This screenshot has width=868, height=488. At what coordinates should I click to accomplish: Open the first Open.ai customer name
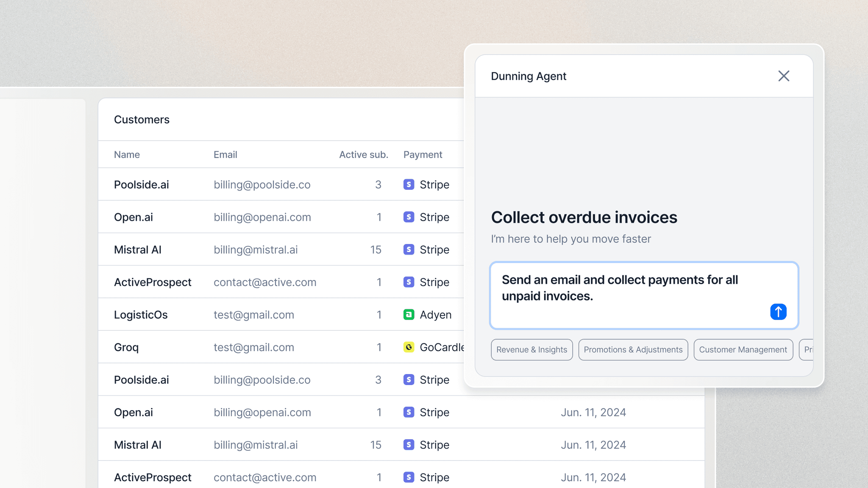coord(134,217)
